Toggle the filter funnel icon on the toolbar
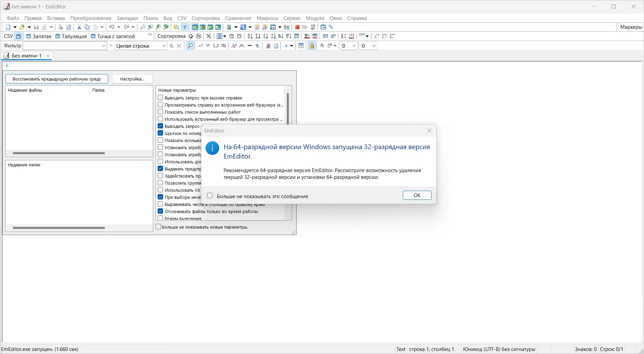644x354 pixels. coord(185,27)
